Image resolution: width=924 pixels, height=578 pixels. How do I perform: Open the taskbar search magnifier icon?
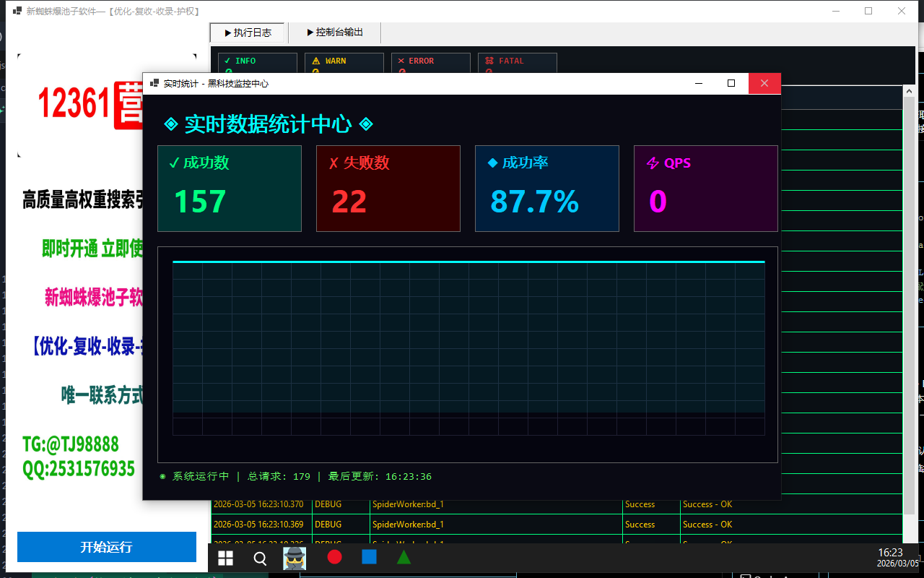click(261, 558)
